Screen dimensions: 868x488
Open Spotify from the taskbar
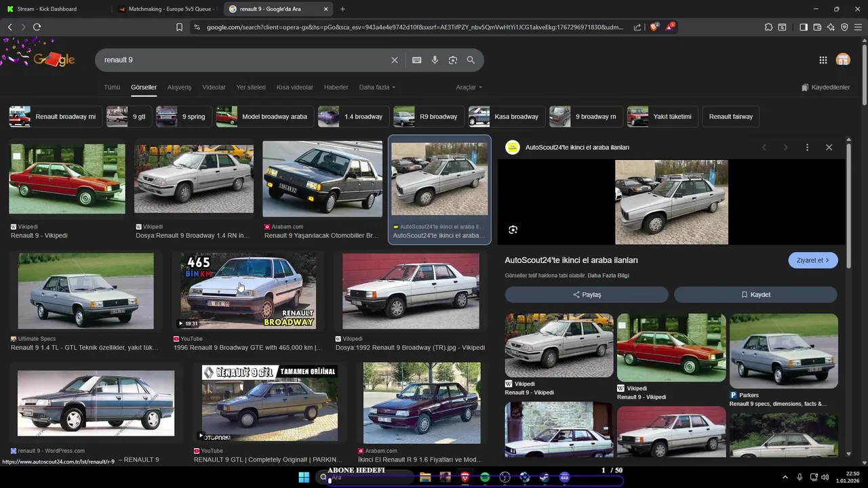pos(485,477)
